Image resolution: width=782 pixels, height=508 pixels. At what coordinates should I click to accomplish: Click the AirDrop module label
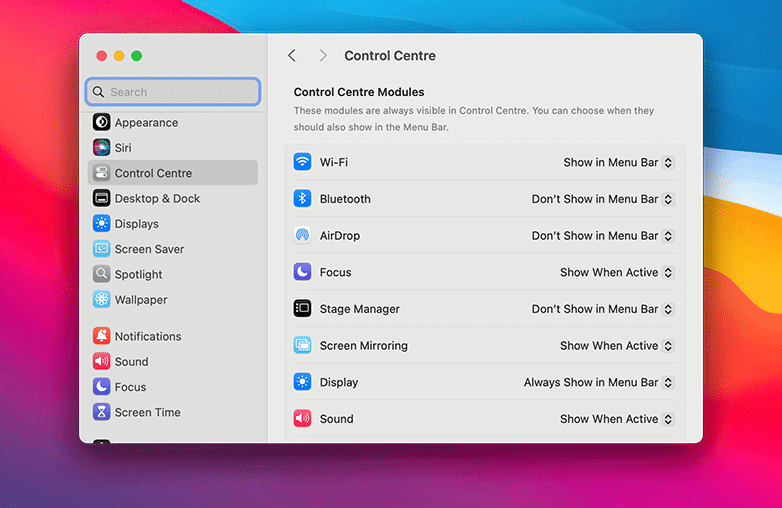tap(340, 236)
